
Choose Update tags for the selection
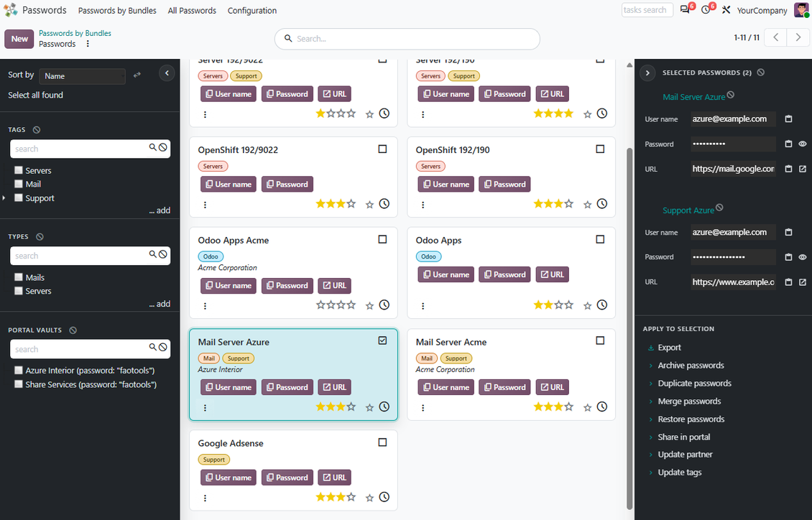pyautogui.click(x=680, y=473)
